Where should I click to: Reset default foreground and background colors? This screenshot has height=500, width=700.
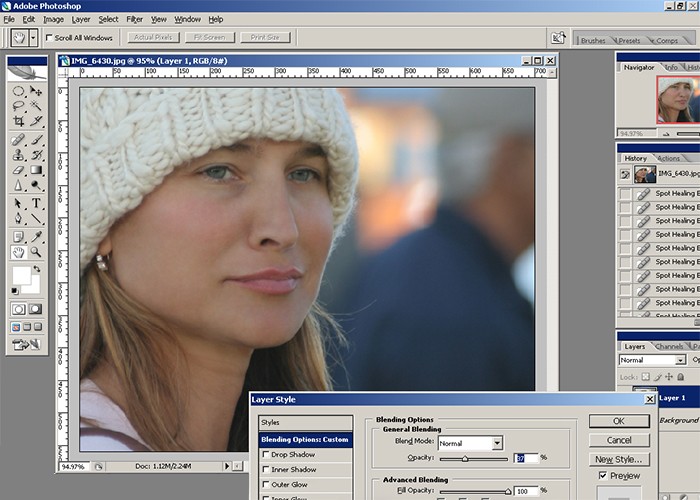pos(15,291)
